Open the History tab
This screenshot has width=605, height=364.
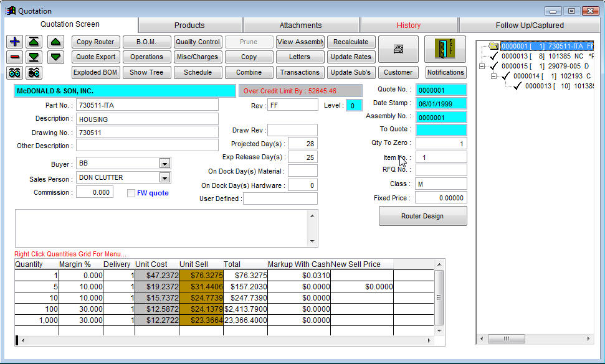click(x=409, y=26)
